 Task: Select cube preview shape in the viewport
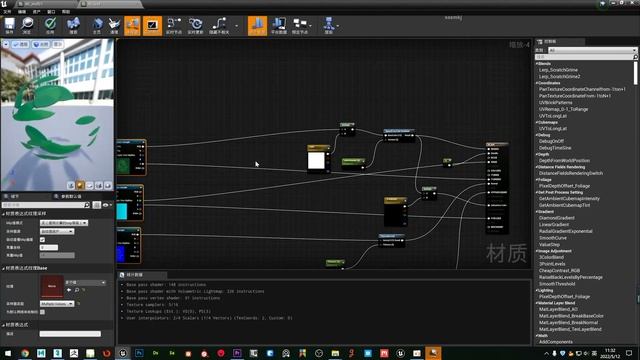(x=99, y=186)
